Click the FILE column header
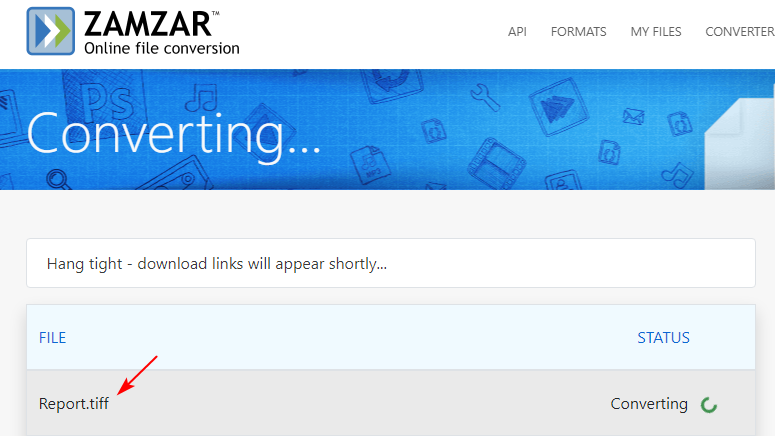The image size is (775, 436). click(52, 338)
